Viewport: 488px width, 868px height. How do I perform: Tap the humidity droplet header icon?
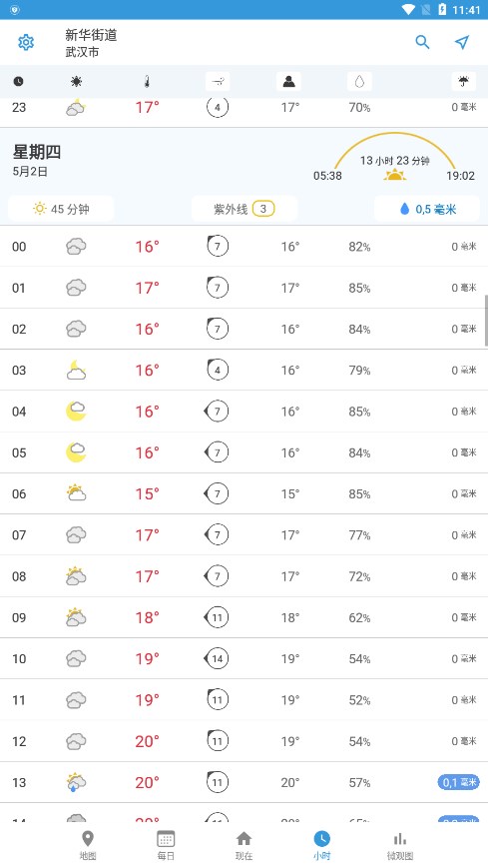(x=359, y=81)
